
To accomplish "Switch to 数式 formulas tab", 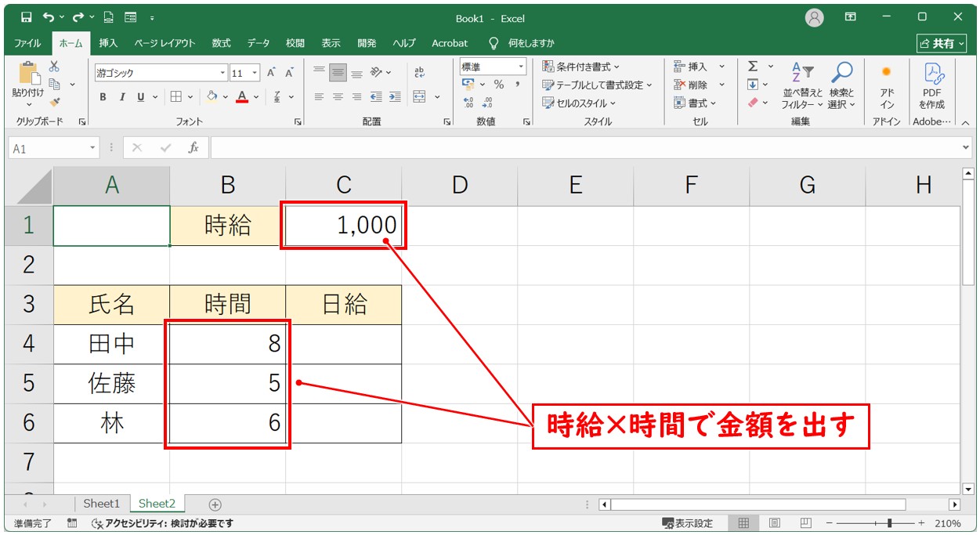I will tap(221, 43).
